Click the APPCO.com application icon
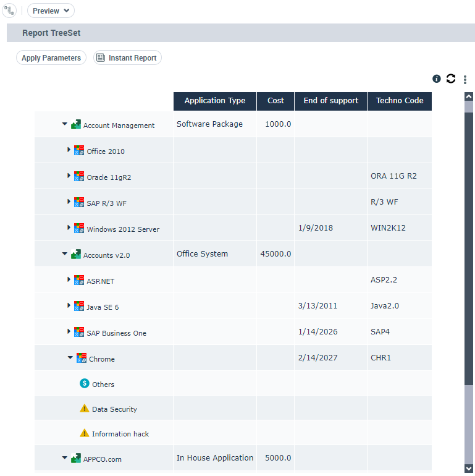The image size is (475, 476). click(75, 458)
